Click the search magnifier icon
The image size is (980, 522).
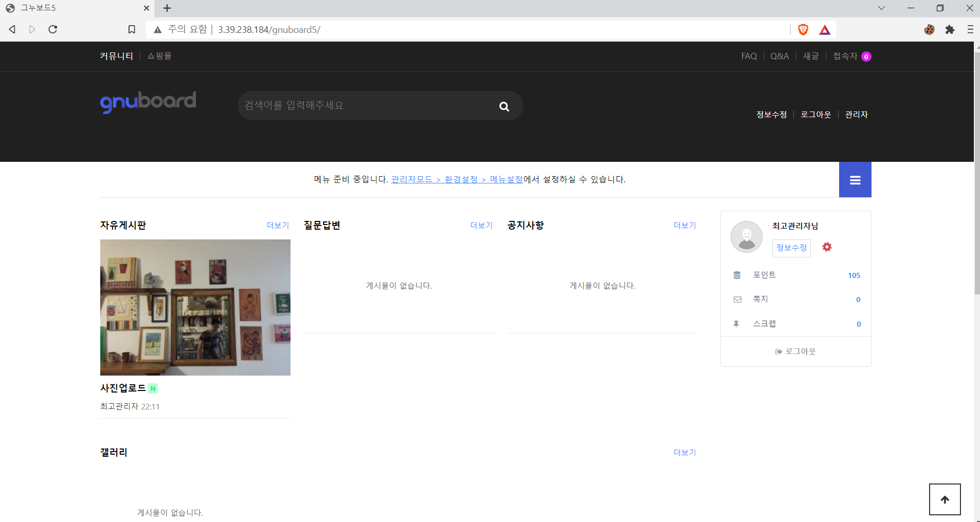coord(504,106)
